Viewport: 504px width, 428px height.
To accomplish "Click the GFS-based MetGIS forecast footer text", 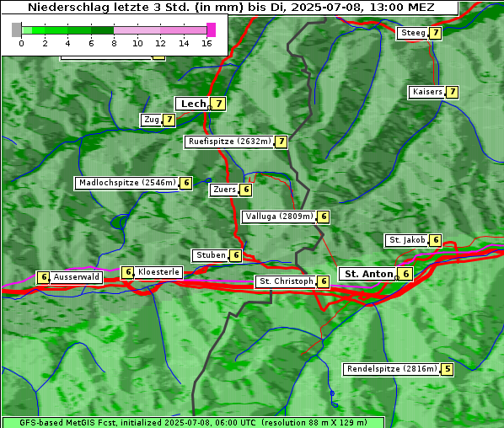I will tap(193, 423).
